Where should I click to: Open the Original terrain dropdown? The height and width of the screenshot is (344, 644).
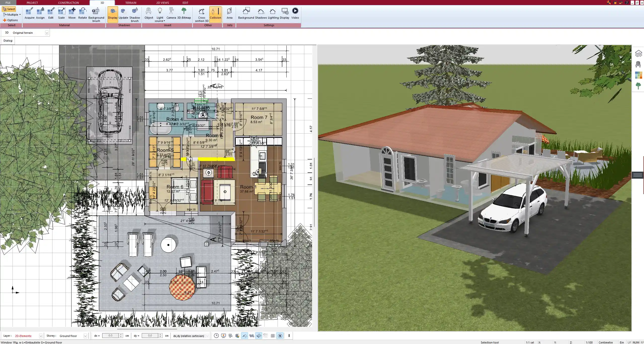47,33
